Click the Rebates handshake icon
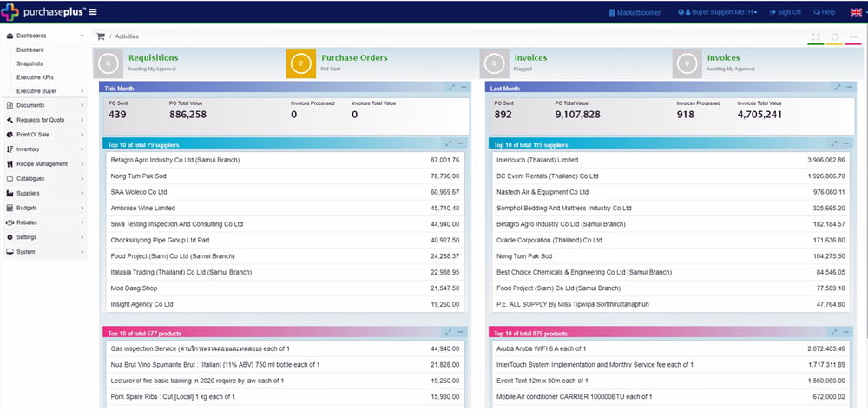The width and height of the screenshot is (868, 411). coord(10,222)
